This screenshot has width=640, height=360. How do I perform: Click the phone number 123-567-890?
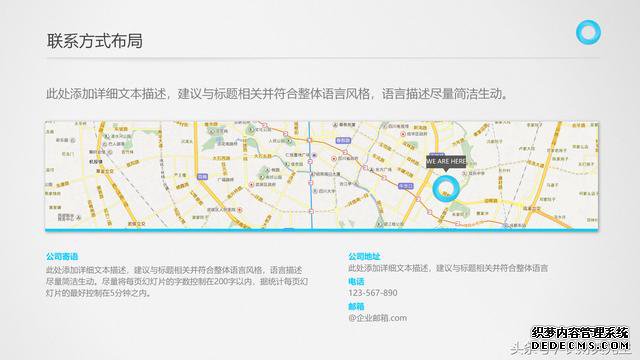pos(373,293)
